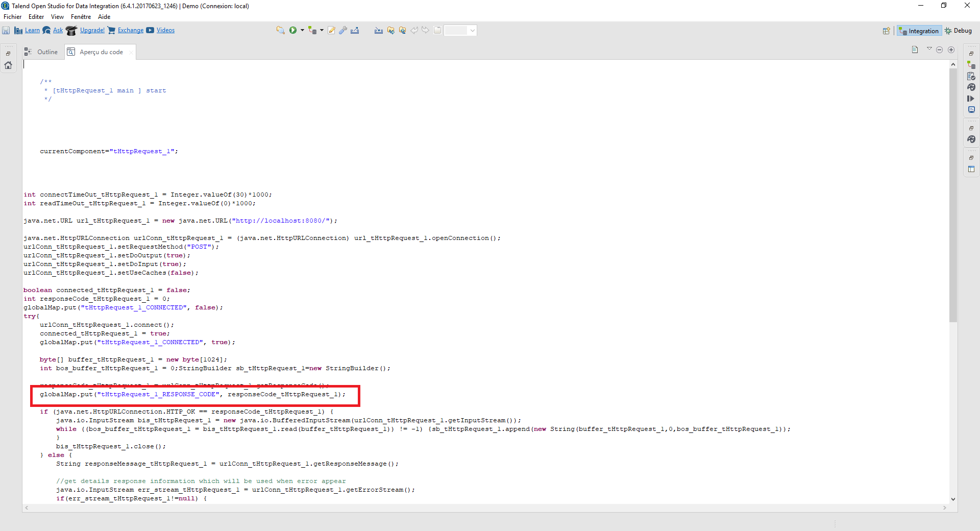This screenshot has height=531, width=980.
Task: Click the export arrow toolbar icon
Action: click(355, 30)
